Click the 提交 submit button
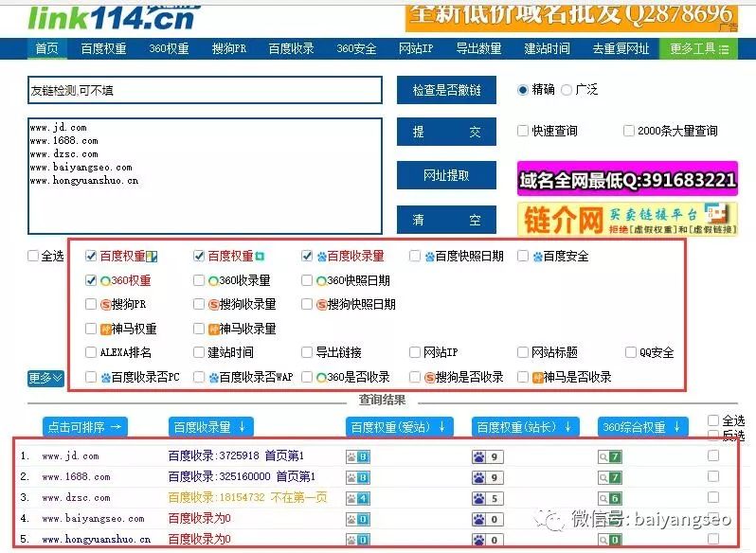 click(446, 132)
